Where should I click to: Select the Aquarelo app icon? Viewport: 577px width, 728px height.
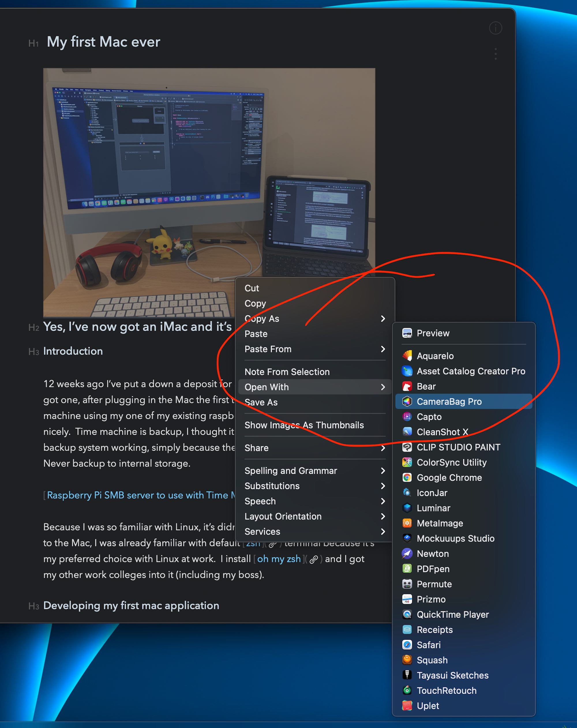pos(407,356)
